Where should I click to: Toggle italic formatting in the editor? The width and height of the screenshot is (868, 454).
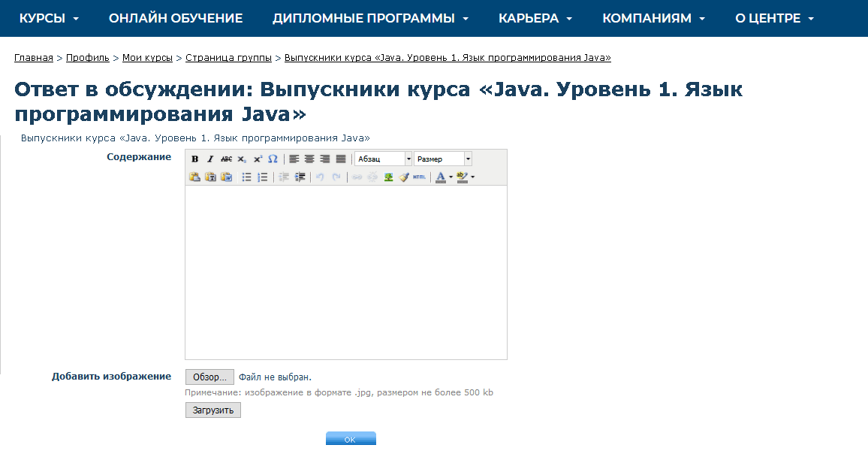coord(210,159)
